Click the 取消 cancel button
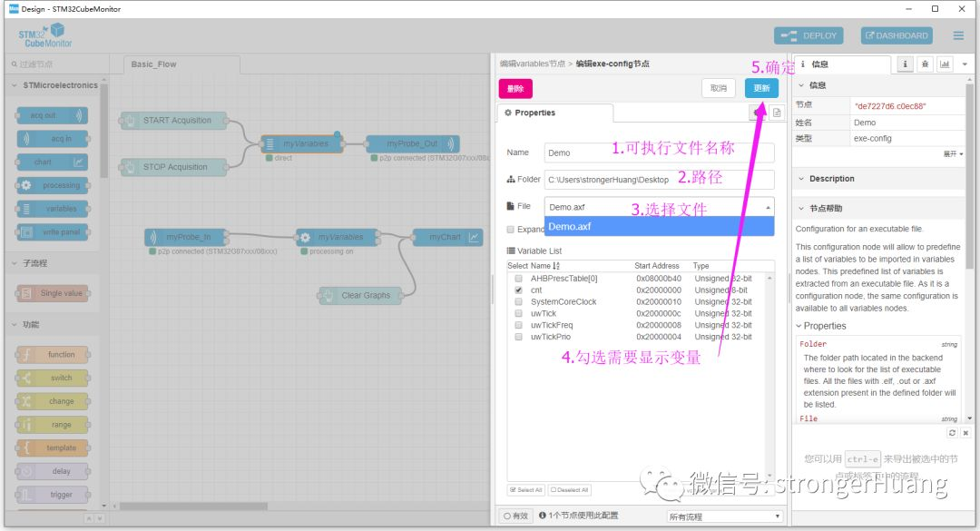 pos(718,88)
